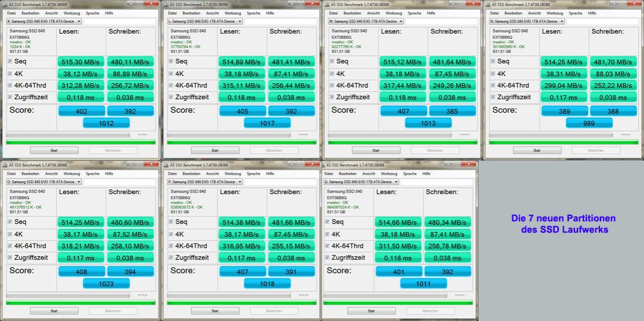Open the drive dropdown showing P: Samsung SSD 840 EVO

click(205, 182)
